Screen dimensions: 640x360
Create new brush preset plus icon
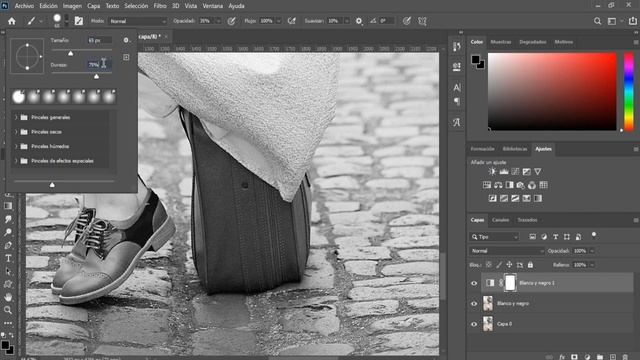pos(126,57)
